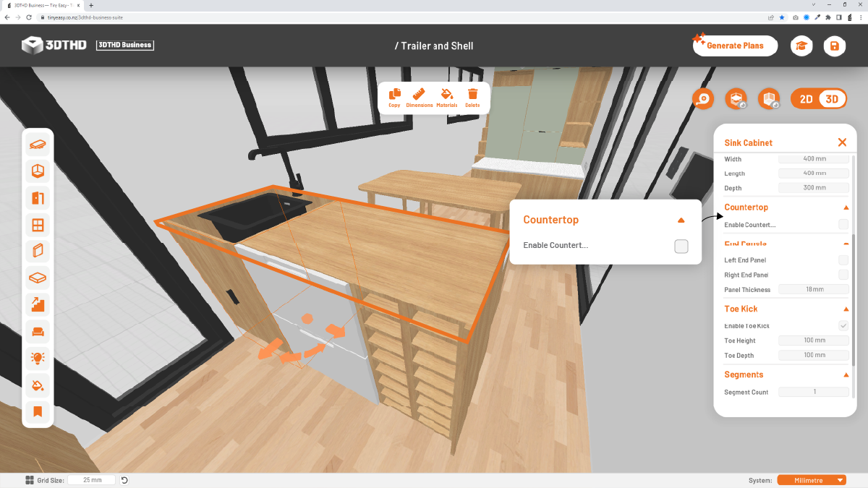868x488 pixels.
Task: Open the doors tool in left sidebar
Action: (x=38, y=198)
